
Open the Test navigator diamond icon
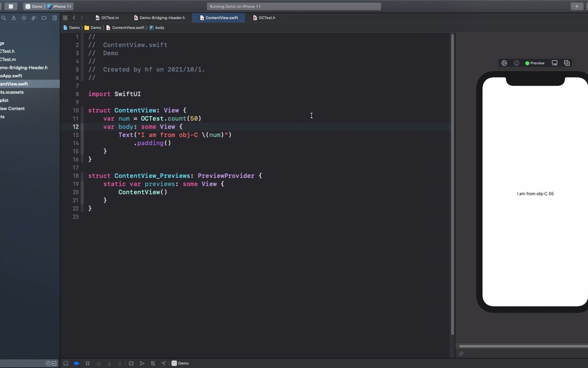(24, 18)
